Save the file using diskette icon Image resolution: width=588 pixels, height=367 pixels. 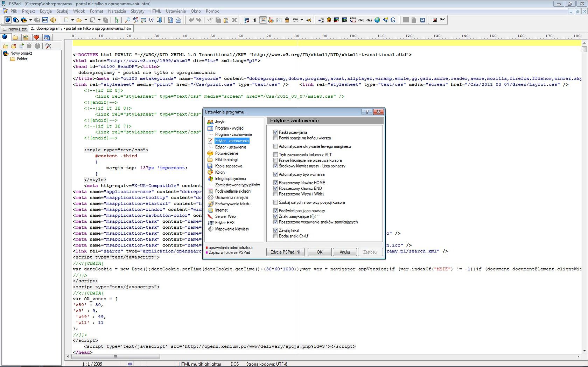(93, 20)
